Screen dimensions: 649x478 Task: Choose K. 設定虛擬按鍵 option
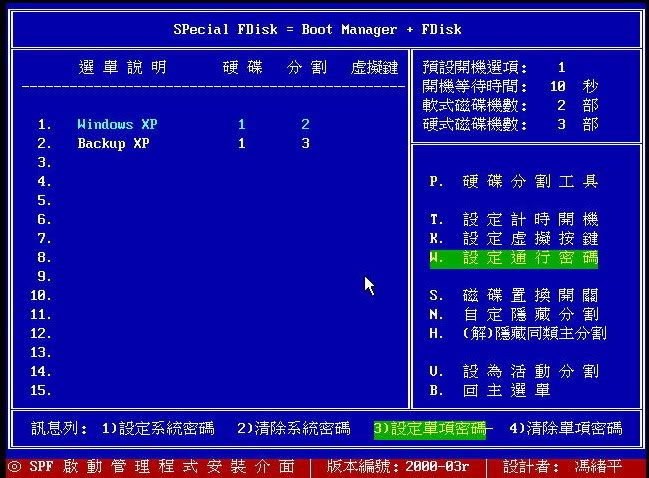point(514,238)
